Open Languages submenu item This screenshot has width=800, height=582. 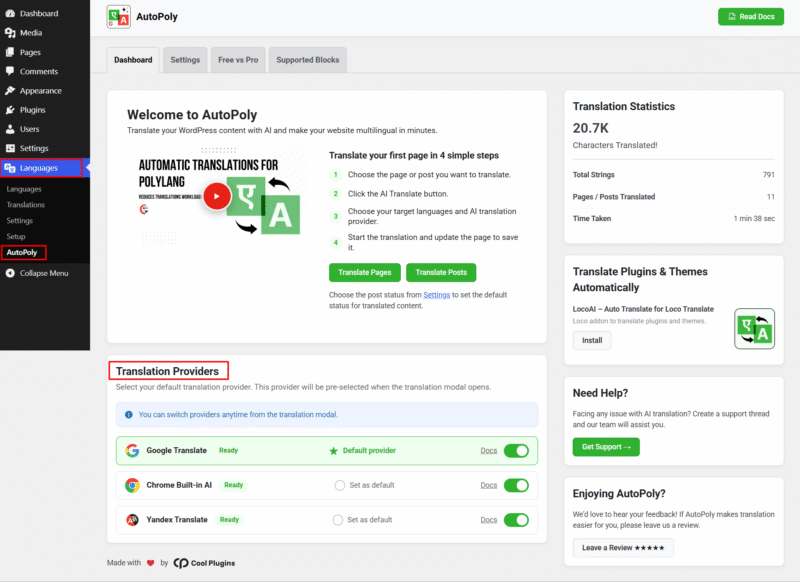point(24,189)
